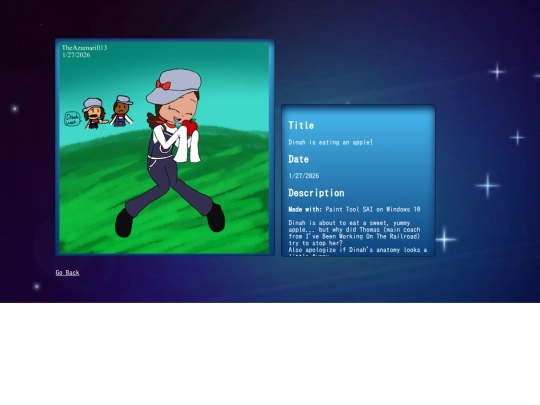Click "Paint Tool SAI on Windows 10" text
This screenshot has height=405, width=540.
[373, 209]
